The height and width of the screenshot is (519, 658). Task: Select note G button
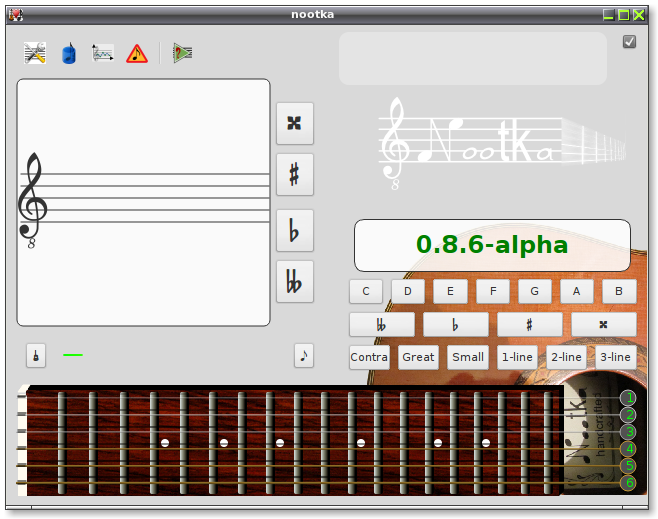535,291
